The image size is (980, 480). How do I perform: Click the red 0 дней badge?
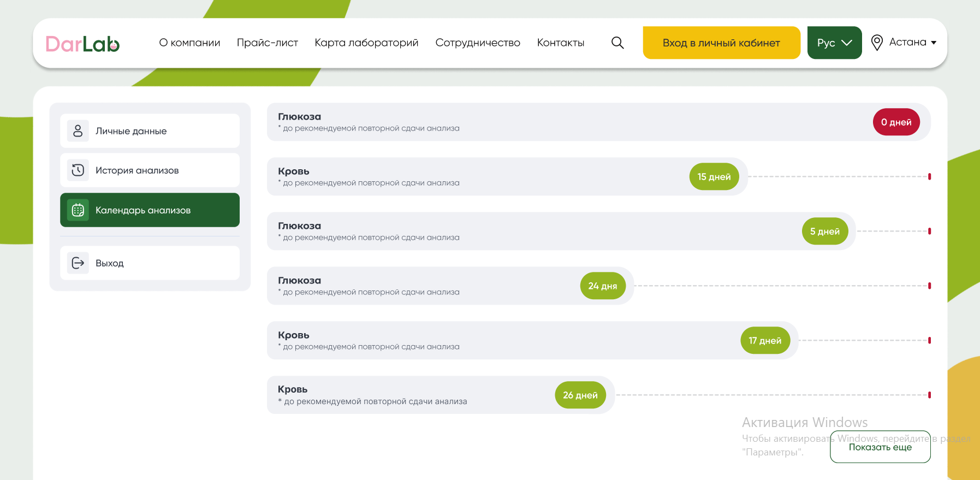coord(896,122)
